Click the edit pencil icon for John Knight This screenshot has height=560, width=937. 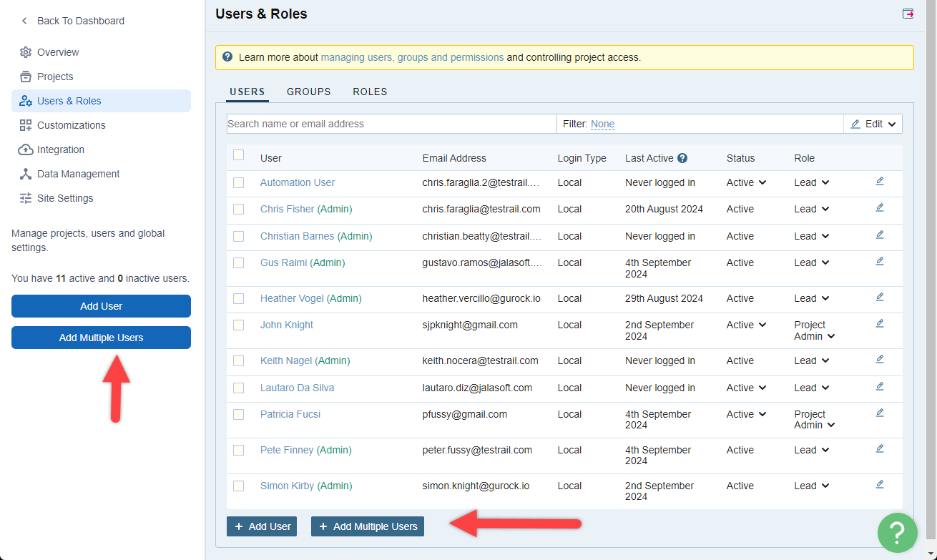pyautogui.click(x=880, y=324)
